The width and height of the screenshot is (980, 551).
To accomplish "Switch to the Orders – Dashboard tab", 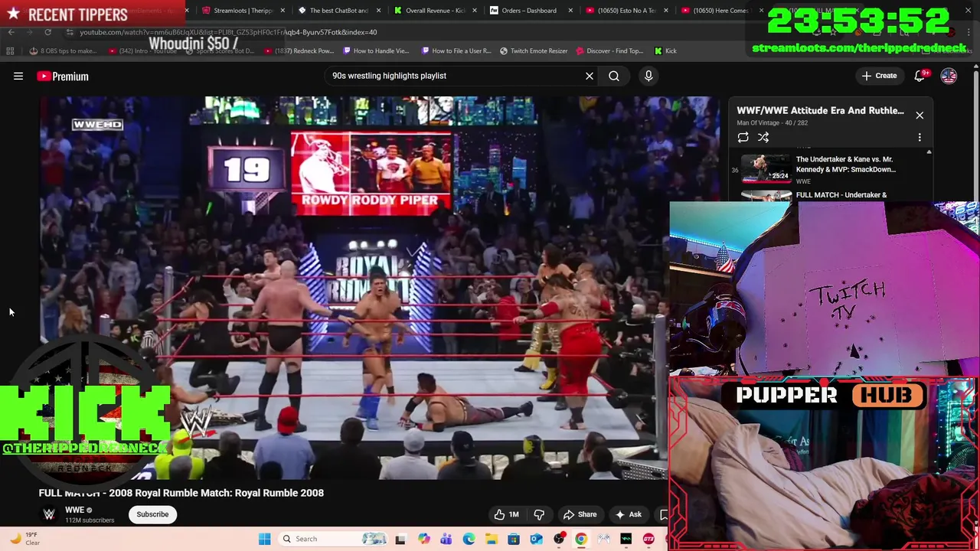I will click(530, 11).
